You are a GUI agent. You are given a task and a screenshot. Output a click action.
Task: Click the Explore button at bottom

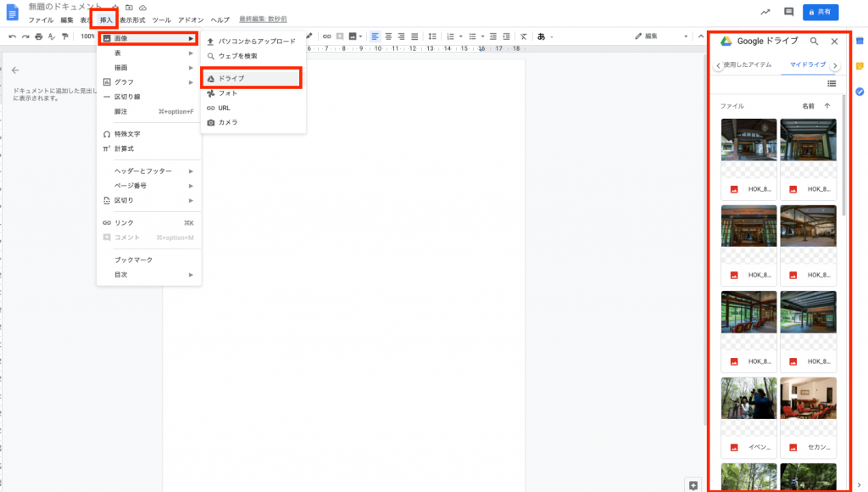click(x=693, y=485)
